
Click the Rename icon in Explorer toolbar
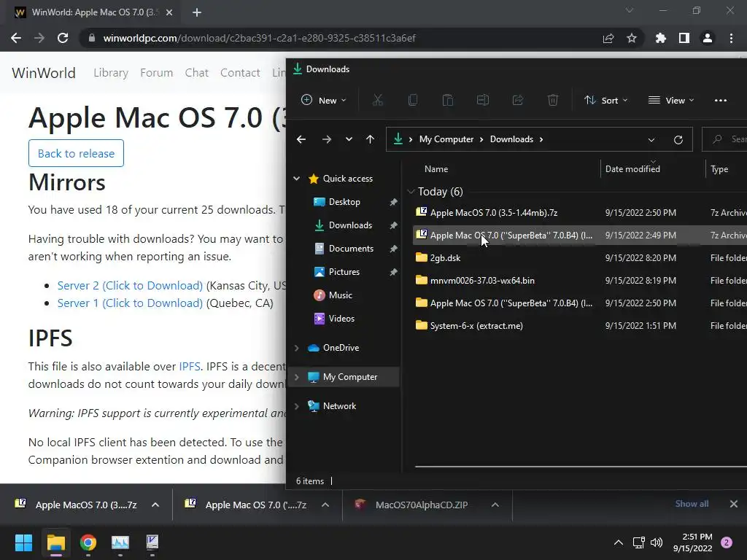click(x=483, y=100)
